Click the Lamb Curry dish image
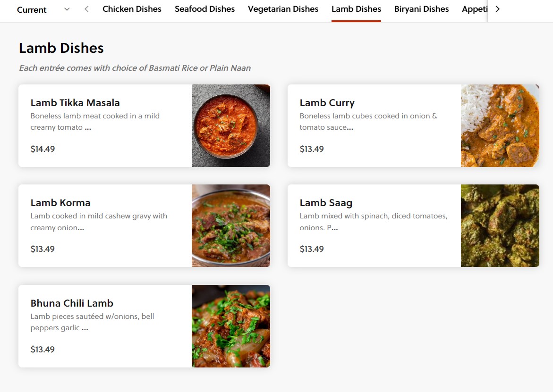This screenshot has height=392, width=553. pyautogui.click(x=500, y=125)
